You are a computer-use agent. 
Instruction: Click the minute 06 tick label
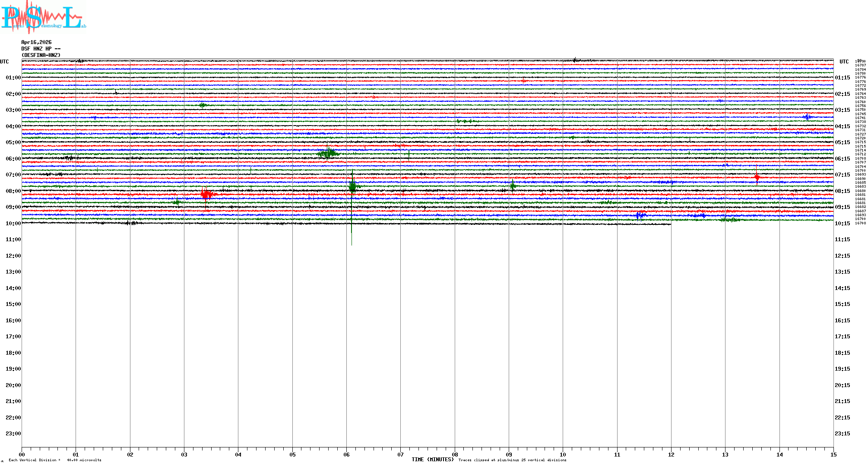(346, 454)
